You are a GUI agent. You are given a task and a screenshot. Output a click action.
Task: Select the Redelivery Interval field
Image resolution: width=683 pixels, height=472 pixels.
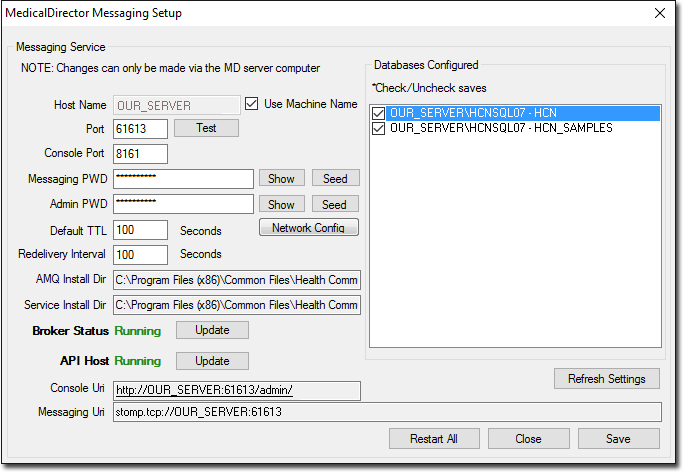pyautogui.click(x=140, y=254)
